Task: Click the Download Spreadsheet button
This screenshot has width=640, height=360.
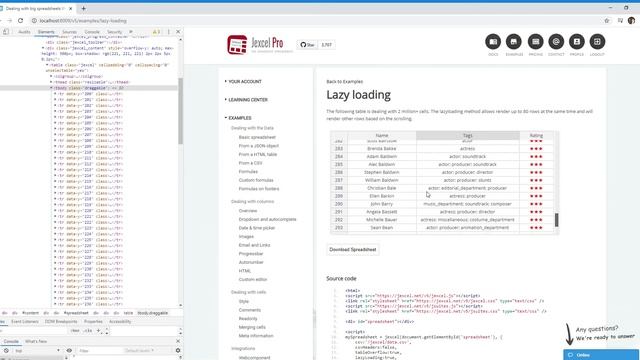Action: 353,249
